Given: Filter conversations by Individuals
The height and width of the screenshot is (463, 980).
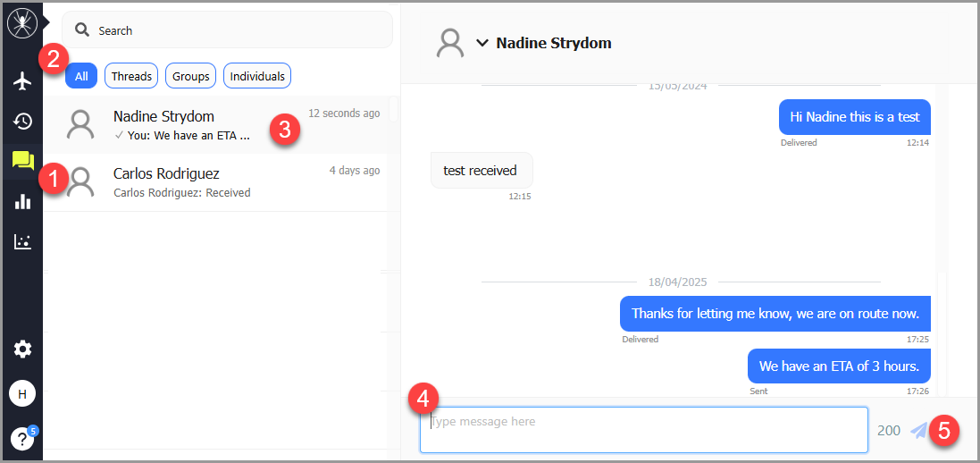Looking at the screenshot, I should (x=257, y=76).
